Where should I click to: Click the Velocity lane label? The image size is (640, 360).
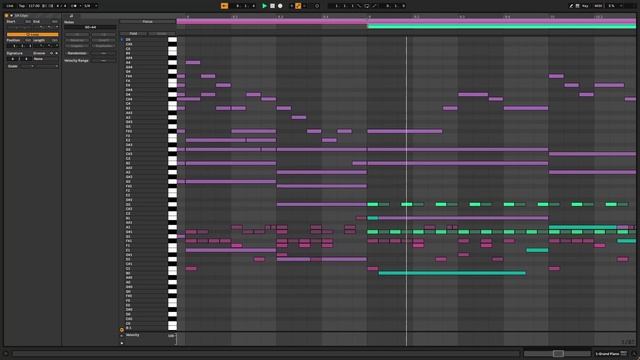(x=133, y=335)
